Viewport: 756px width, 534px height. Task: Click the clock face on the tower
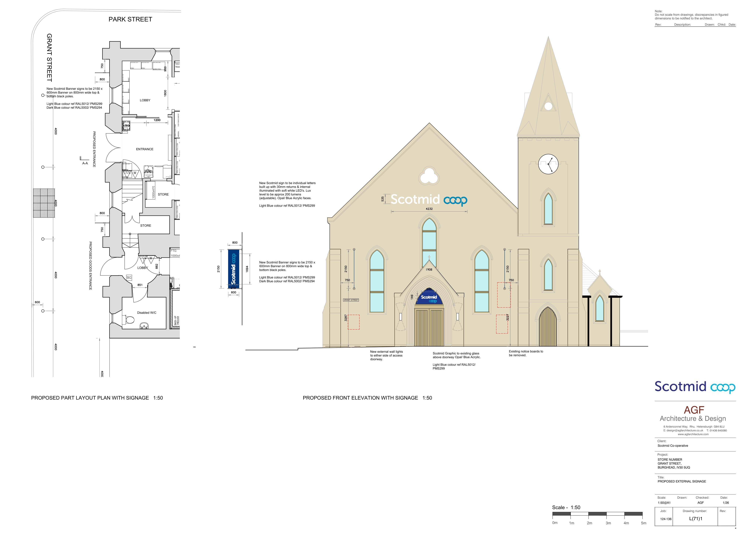click(548, 164)
